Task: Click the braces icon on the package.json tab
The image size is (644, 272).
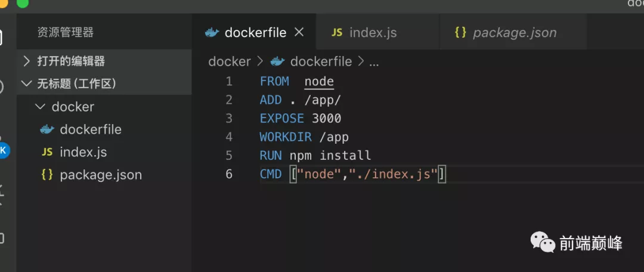Action: pyautogui.click(x=460, y=33)
